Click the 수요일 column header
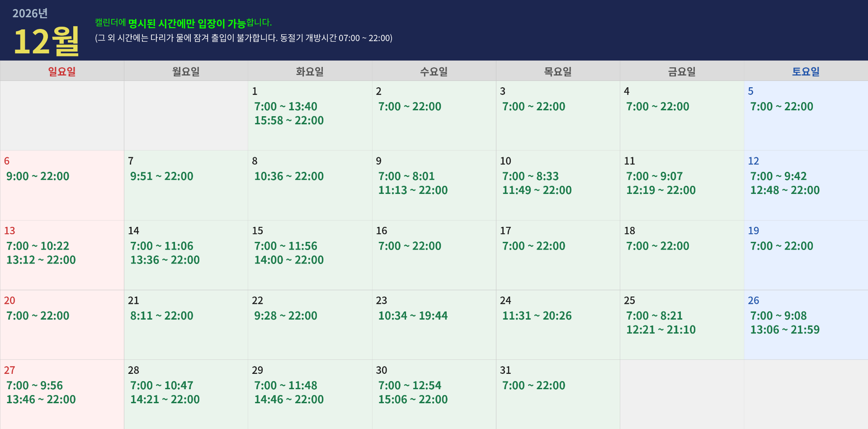The image size is (868, 429). [x=434, y=71]
